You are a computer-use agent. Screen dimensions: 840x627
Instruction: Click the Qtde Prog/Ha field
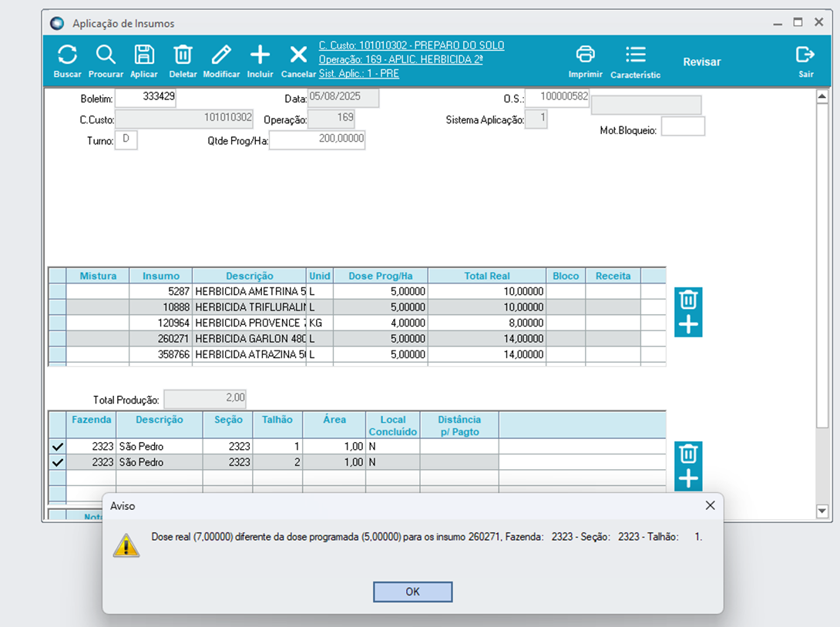(x=318, y=139)
